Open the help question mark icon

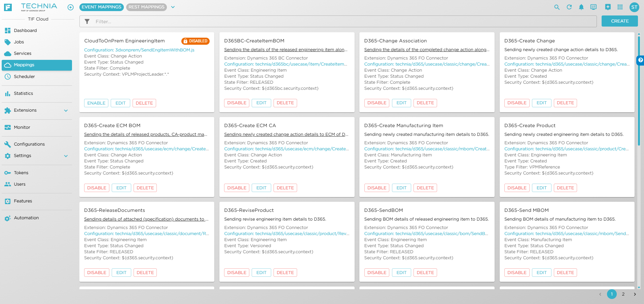point(640,60)
